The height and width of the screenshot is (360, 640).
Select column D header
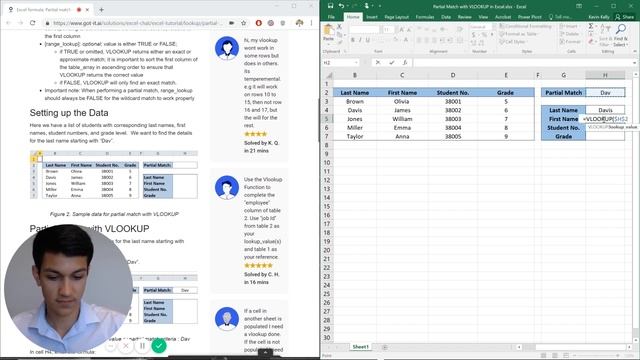[453, 75]
